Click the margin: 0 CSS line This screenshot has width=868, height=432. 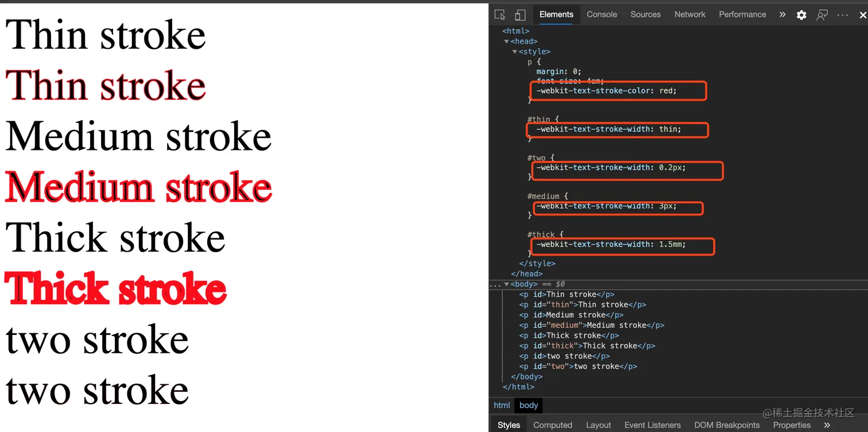[559, 72]
